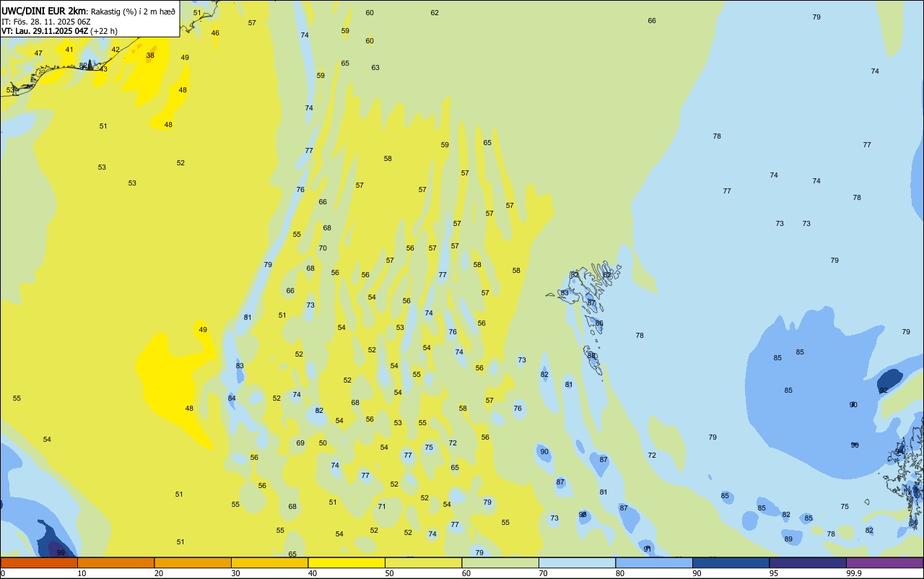Image resolution: width=924 pixels, height=579 pixels.
Task: Select the 10–20 orange legend segment
Action: coord(115,562)
